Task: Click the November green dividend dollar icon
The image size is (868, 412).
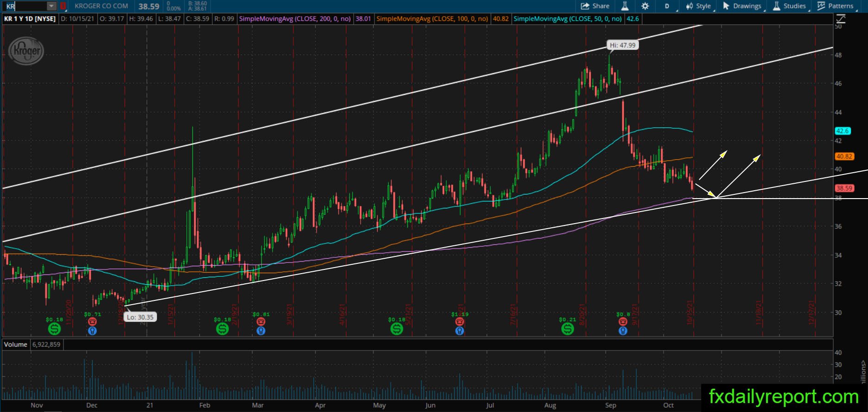Action: (x=54, y=329)
